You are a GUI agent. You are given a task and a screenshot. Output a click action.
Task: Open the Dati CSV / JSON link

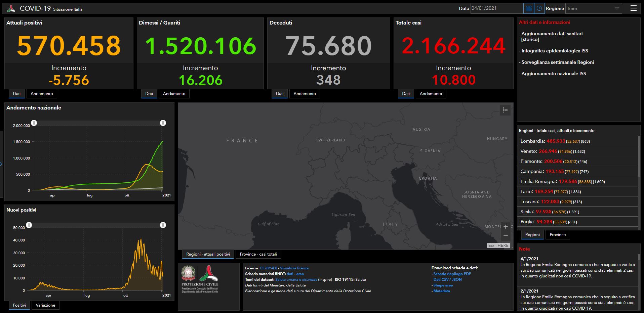point(447,279)
